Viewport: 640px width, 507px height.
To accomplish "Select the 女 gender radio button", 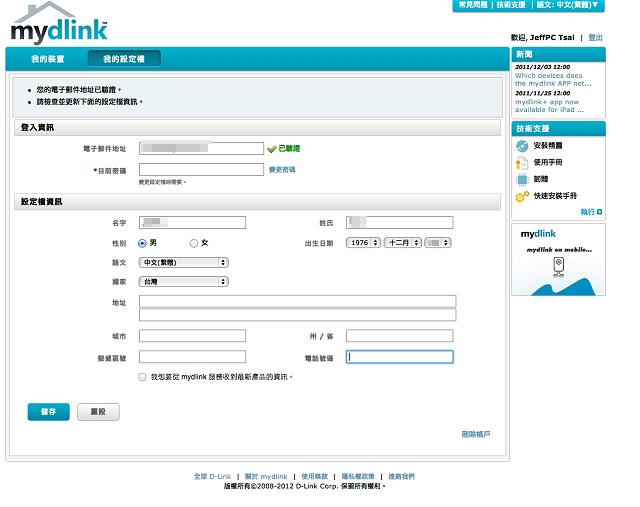I will (194, 243).
